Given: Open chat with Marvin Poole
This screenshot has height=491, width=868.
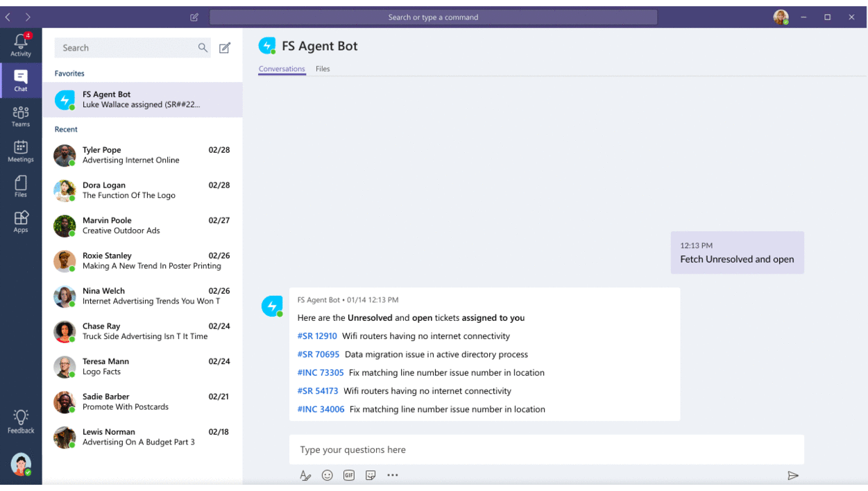Looking at the screenshot, I should 142,226.
